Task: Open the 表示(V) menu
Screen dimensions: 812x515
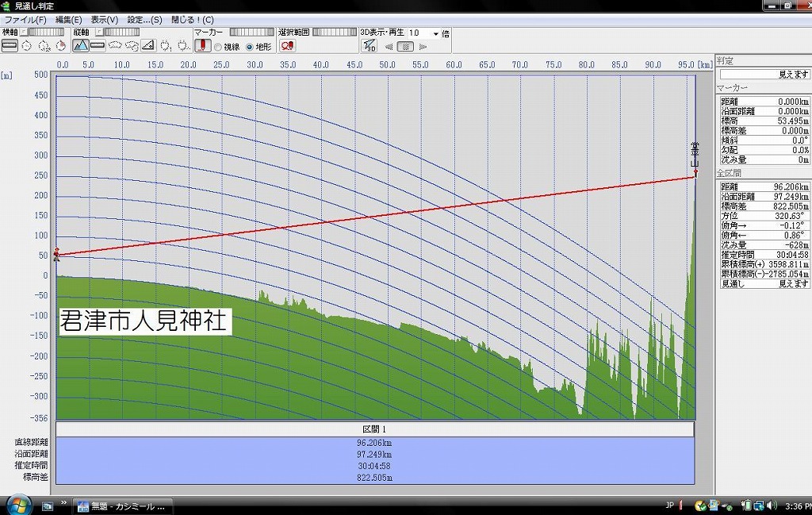Action: (104, 20)
